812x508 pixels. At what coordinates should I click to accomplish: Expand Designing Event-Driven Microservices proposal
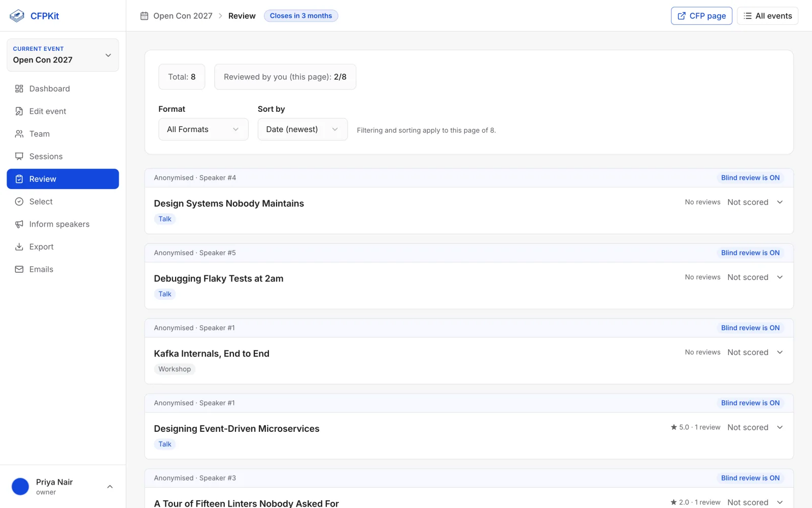tap(780, 427)
